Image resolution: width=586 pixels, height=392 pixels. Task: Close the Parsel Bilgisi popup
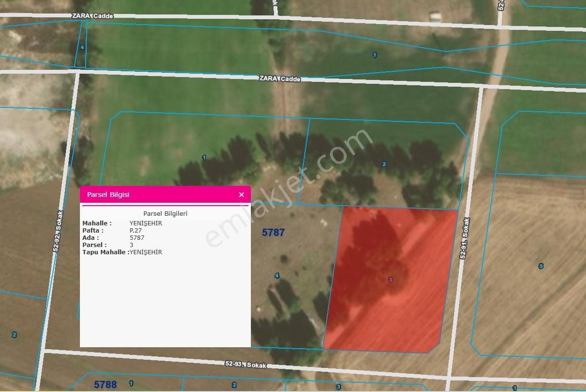point(241,195)
